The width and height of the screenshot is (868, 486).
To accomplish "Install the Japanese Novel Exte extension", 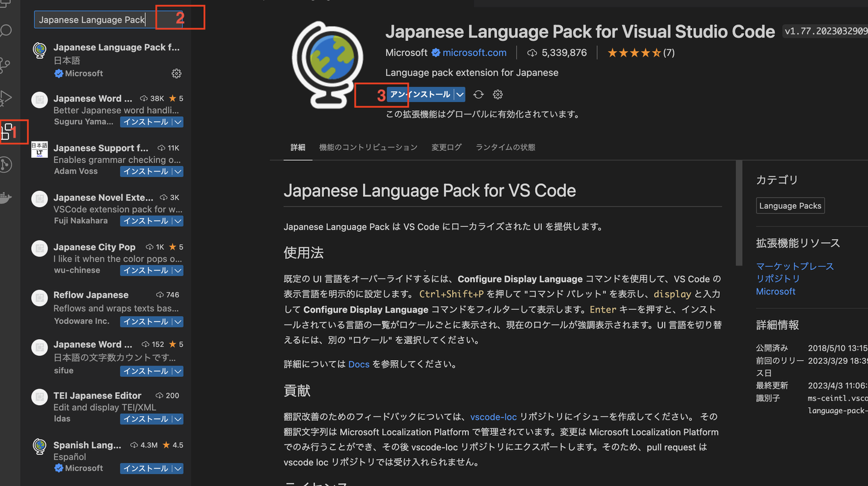I will coord(146,221).
